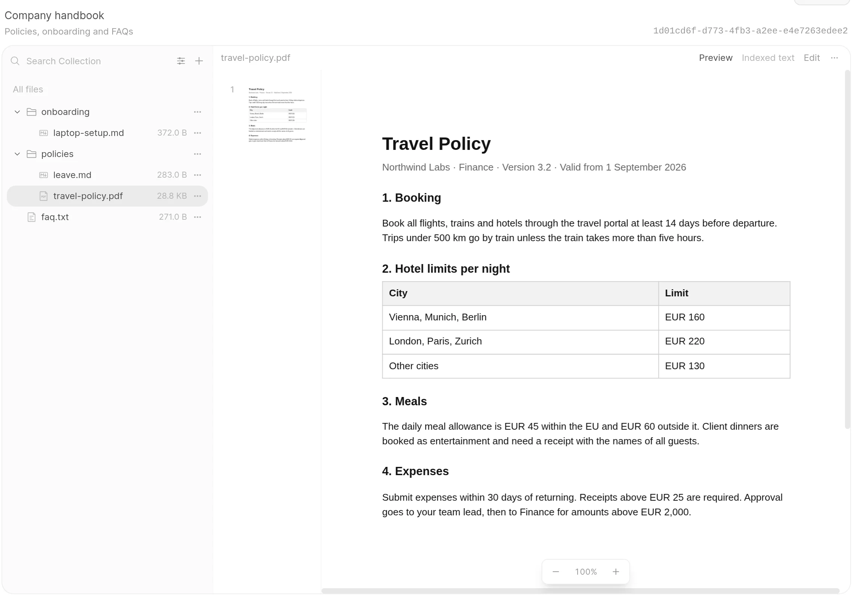Open faq.txt in the file tree
Viewport: 860px width, 616px height.
click(x=107, y=217)
